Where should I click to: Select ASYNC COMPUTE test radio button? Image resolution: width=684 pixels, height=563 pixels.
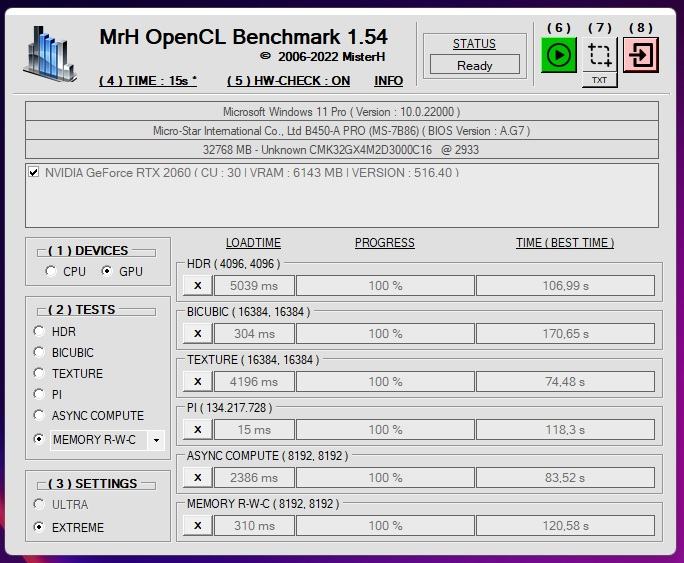click(x=39, y=415)
